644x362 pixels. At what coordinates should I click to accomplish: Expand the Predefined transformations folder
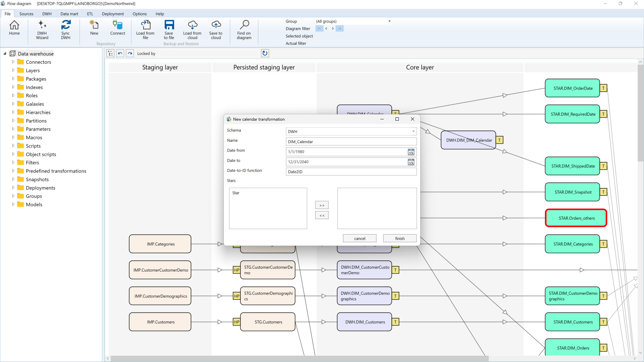coord(13,171)
